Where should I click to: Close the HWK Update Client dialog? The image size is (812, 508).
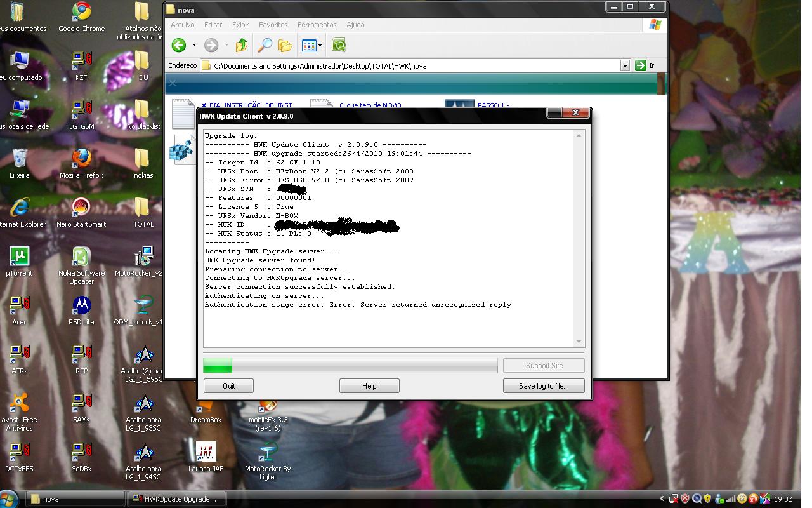point(575,113)
